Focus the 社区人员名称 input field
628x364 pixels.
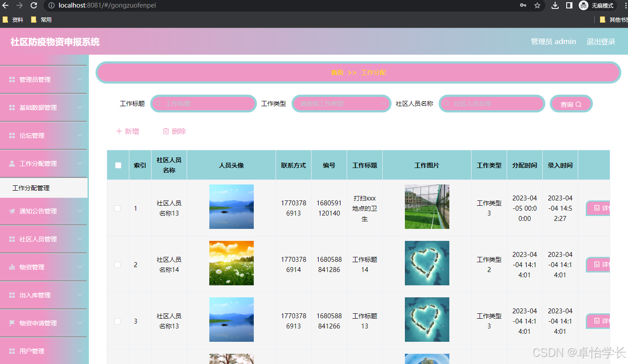(x=492, y=104)
